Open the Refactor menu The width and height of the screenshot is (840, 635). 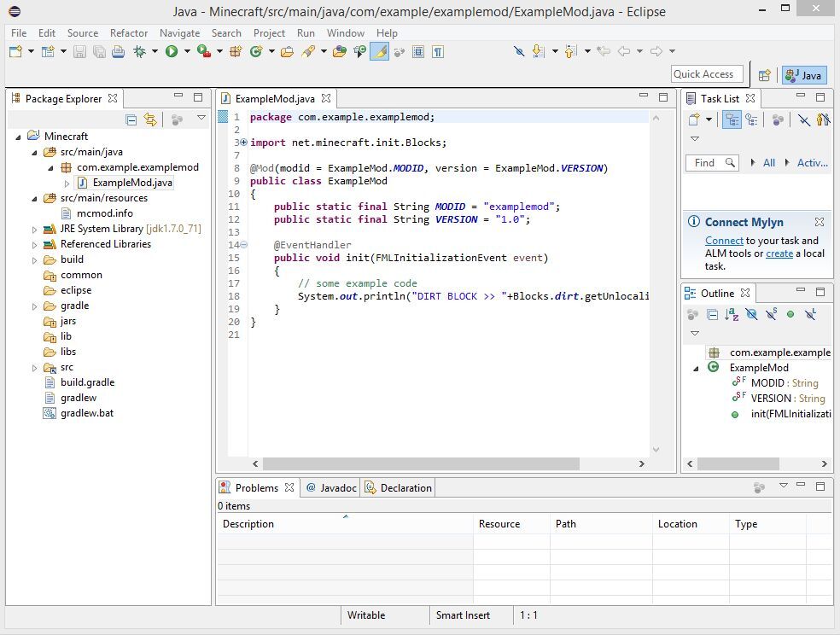coord(129,32)
